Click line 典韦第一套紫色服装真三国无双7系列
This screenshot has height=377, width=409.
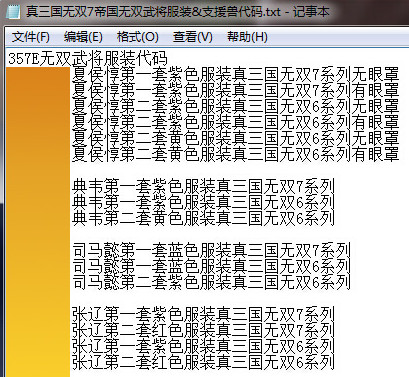click(x=203, y=186)
